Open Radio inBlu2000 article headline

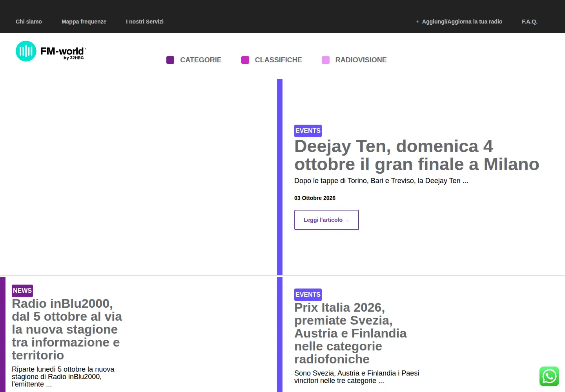tap(67, 329)
